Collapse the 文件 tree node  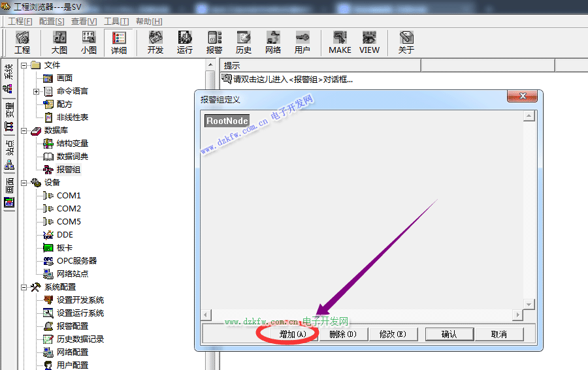pyautogui.click(x=24, y=65)
